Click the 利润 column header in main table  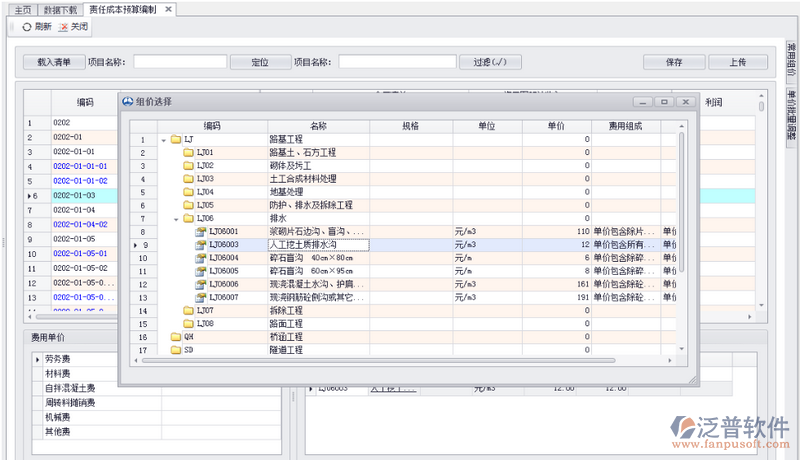click(x=713, y=103)
